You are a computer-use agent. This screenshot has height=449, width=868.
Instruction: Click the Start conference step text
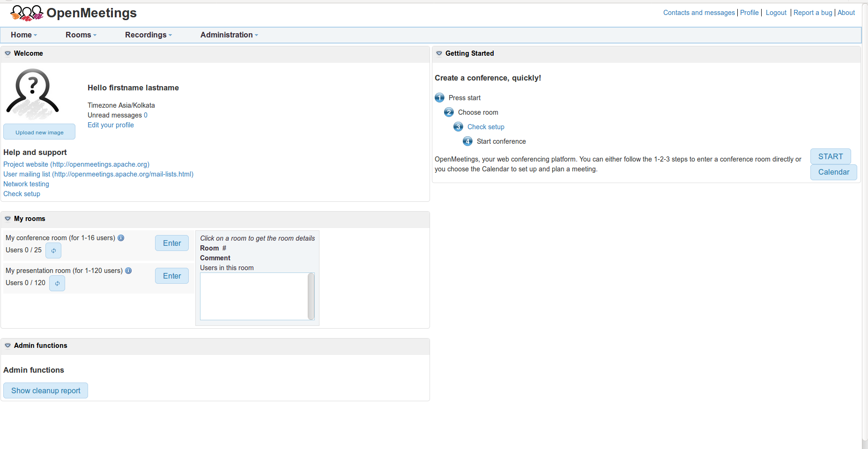coord(501,141)
